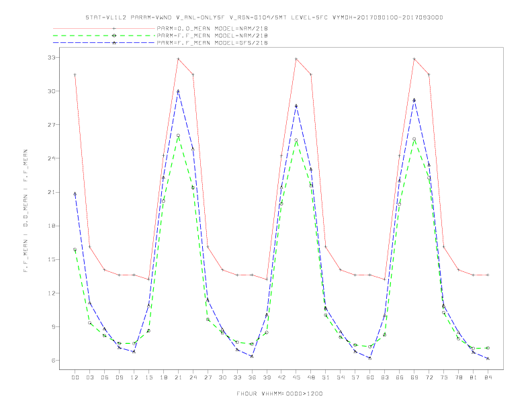Click x-axis forecast hour label 45
Image resolution: width=532 pixels, height=411 pixels.
pos(296,377)
